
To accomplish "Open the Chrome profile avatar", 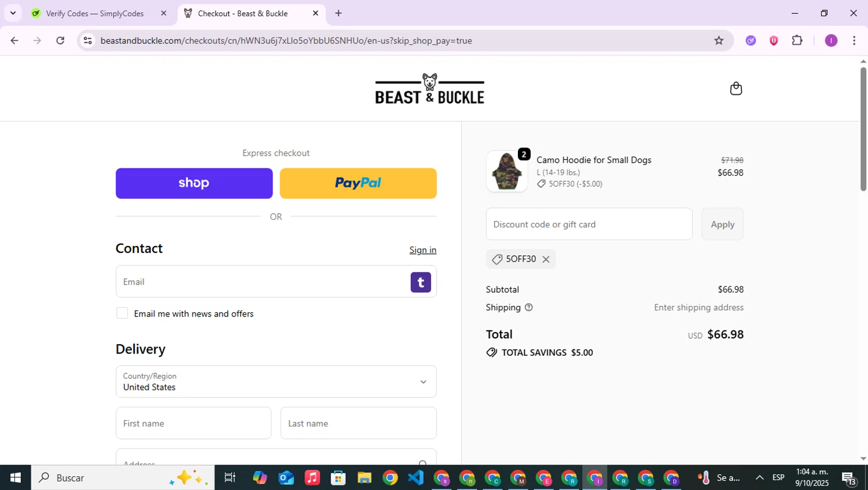I will coord(831,40).
